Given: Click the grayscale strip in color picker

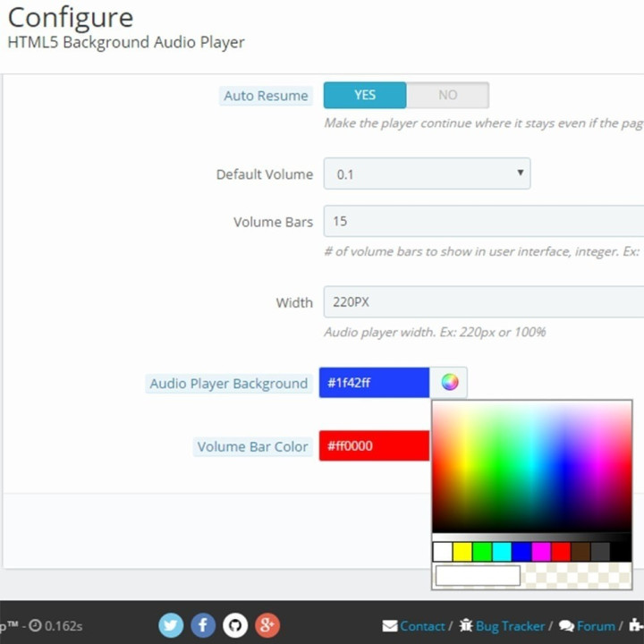Looking at the screenshot, I should click(x=532, y=538).
